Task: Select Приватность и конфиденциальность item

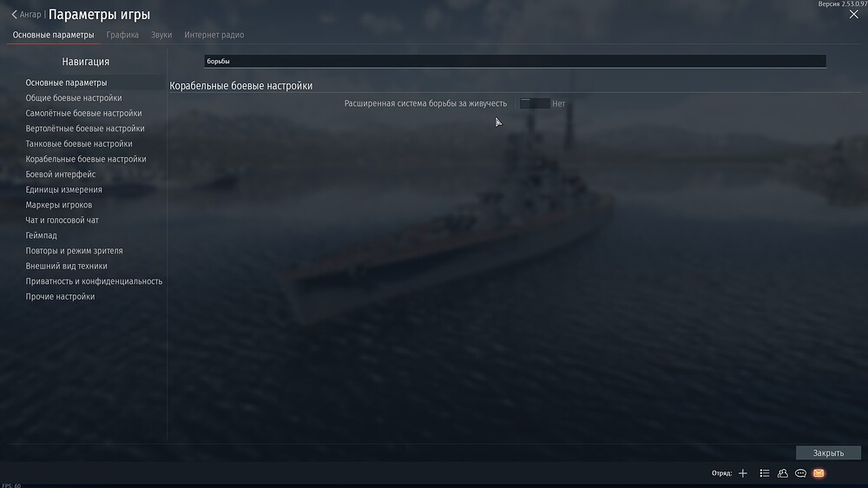Action: (x=94, y=281)
